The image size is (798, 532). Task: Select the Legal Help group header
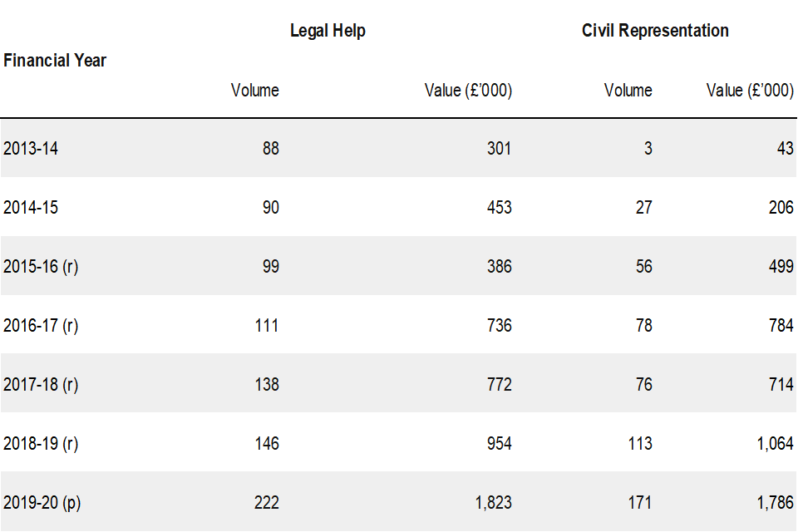tap(328, 31)
